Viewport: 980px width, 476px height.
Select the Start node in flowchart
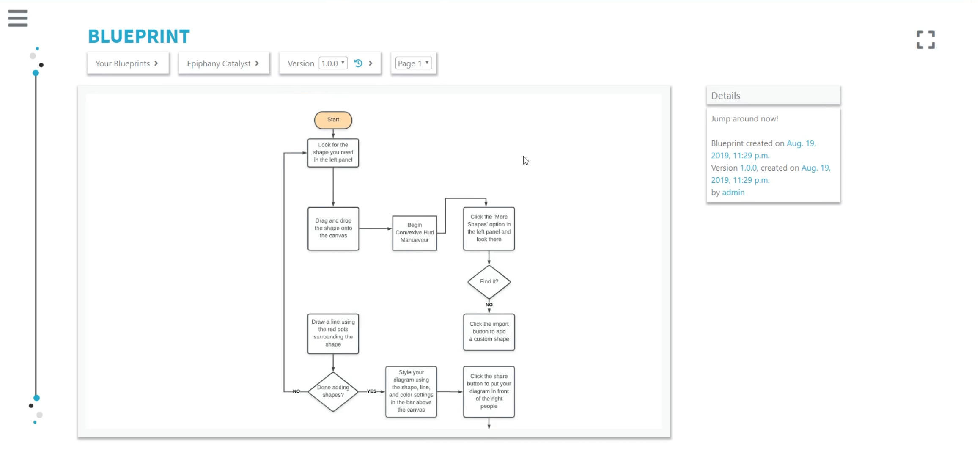click(x=333, y=120)
